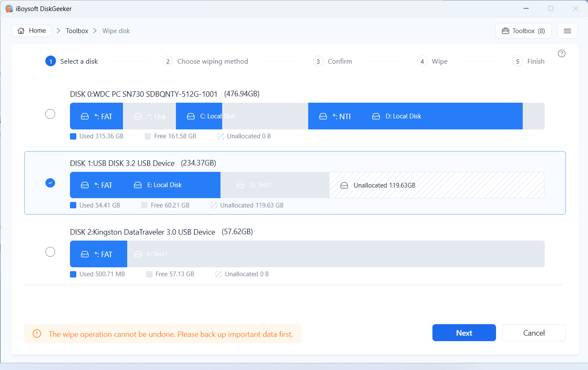
Task: Click Disk 1's Used 54.41 GB legend
Action: click(95, 205)
